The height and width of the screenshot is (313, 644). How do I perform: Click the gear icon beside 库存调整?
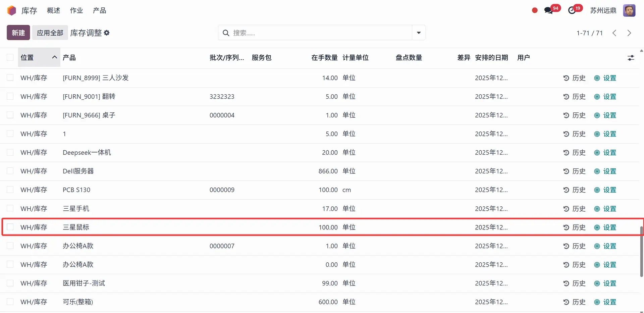(x=107, y=33)
